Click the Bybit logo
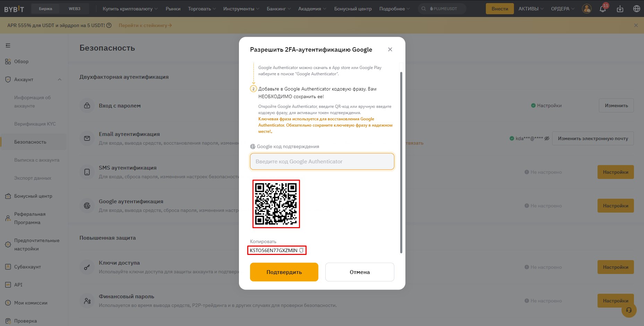This screenshot has height=326, width=644. pos(14,9)
